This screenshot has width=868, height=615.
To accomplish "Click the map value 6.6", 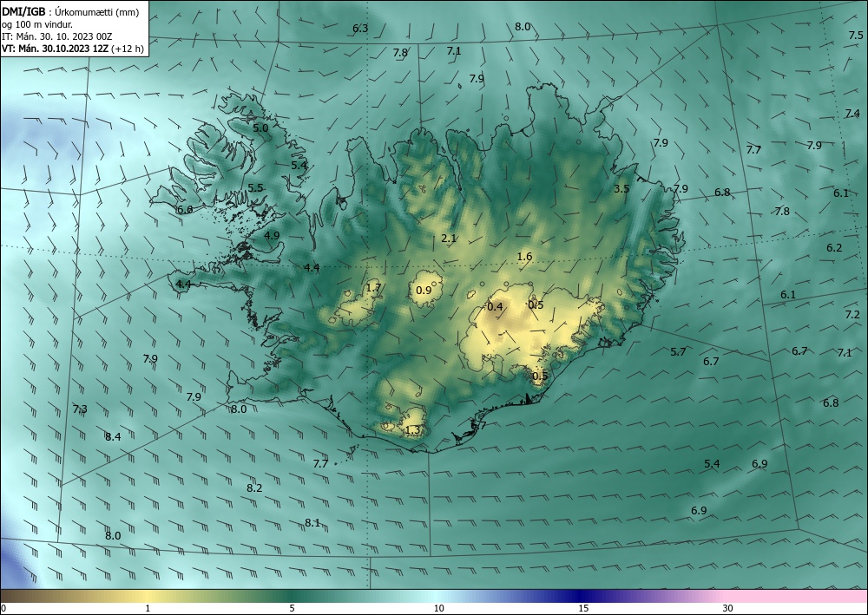I will pos(185,210).
